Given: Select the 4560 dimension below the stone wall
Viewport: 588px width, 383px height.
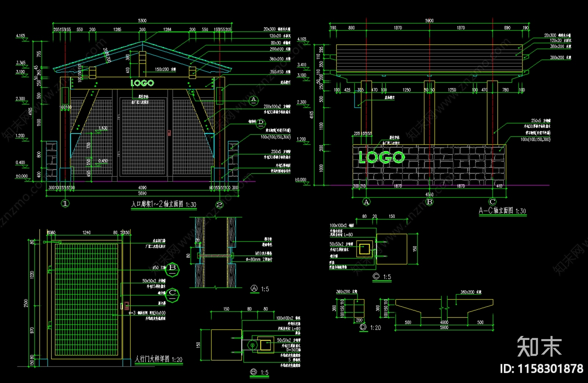Looking at the screenshot, I should pos(429,194).
